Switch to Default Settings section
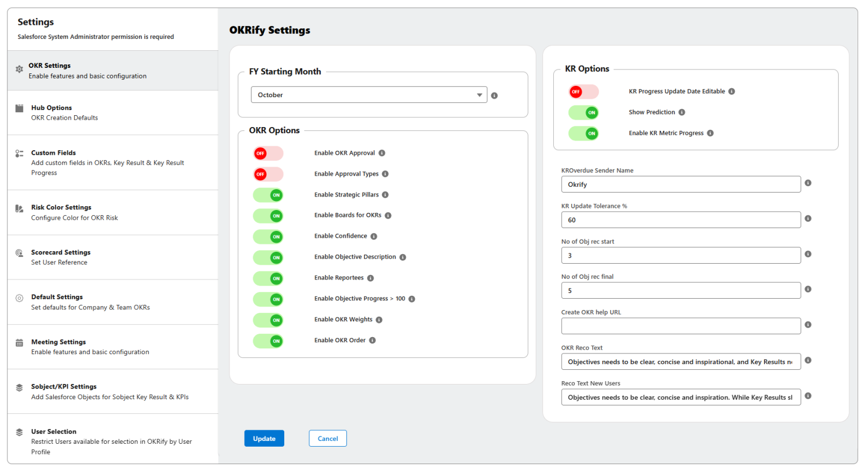Screen dimensions: 868x476 57,297
